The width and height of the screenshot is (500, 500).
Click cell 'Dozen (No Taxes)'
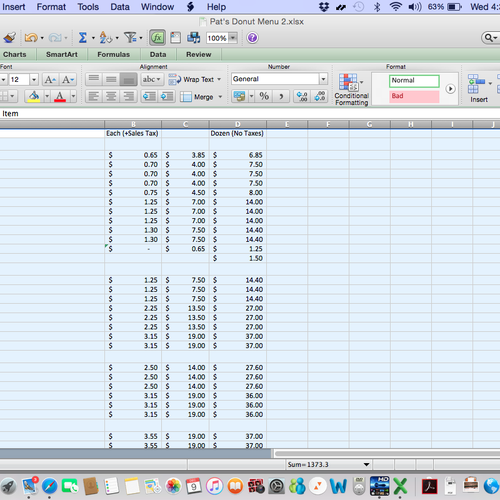[237, 133]
